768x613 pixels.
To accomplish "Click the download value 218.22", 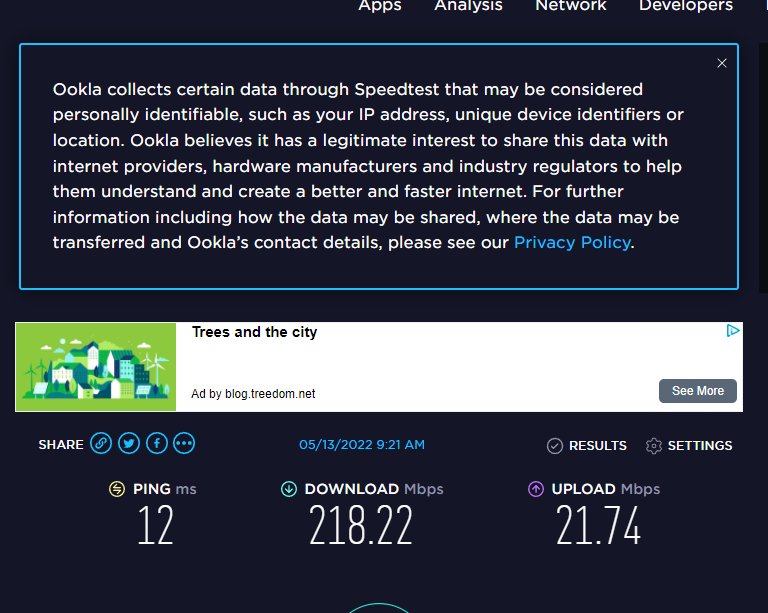I will point(361,525).
